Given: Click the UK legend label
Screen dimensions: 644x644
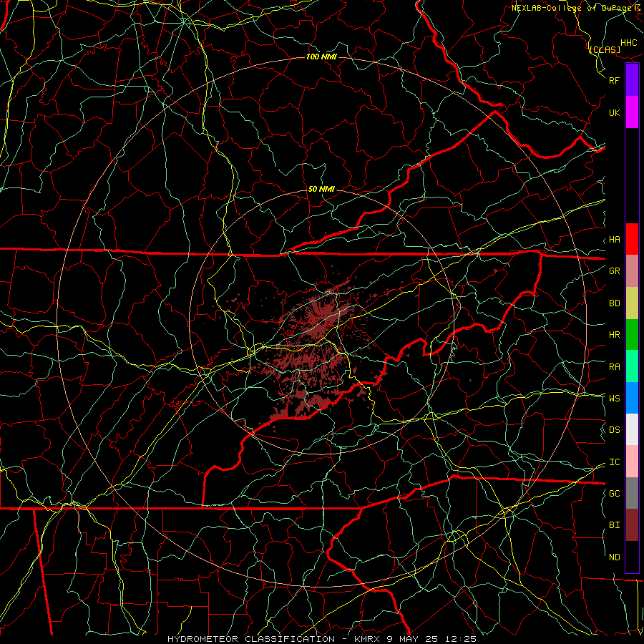Looking at the screenshot, I should coord(614,112).
